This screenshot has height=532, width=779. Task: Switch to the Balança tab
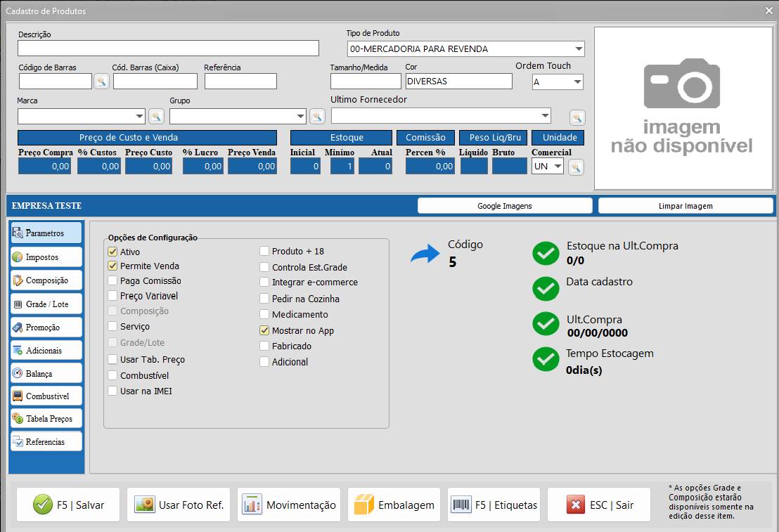(x=46, y=373)
